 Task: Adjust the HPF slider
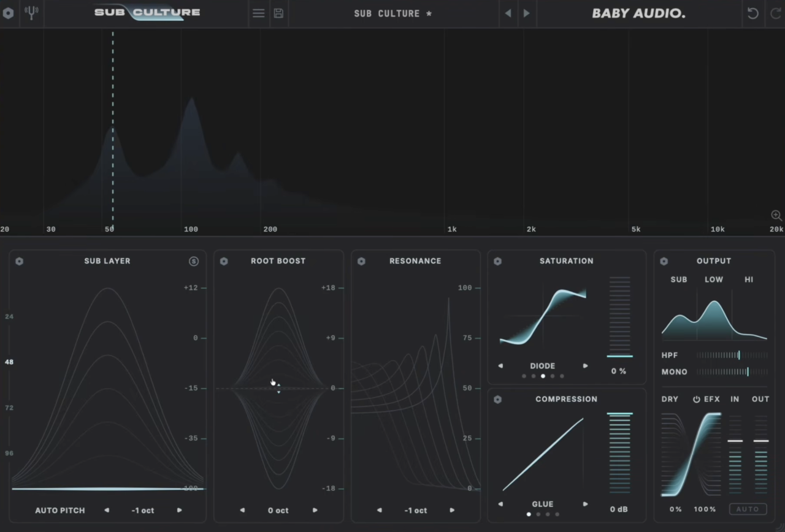[x=732, y=355]
